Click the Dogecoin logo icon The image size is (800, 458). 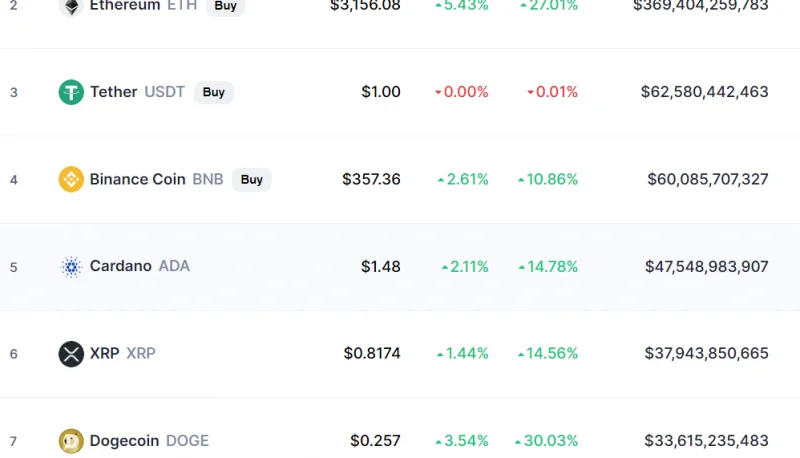click(71, 441)
